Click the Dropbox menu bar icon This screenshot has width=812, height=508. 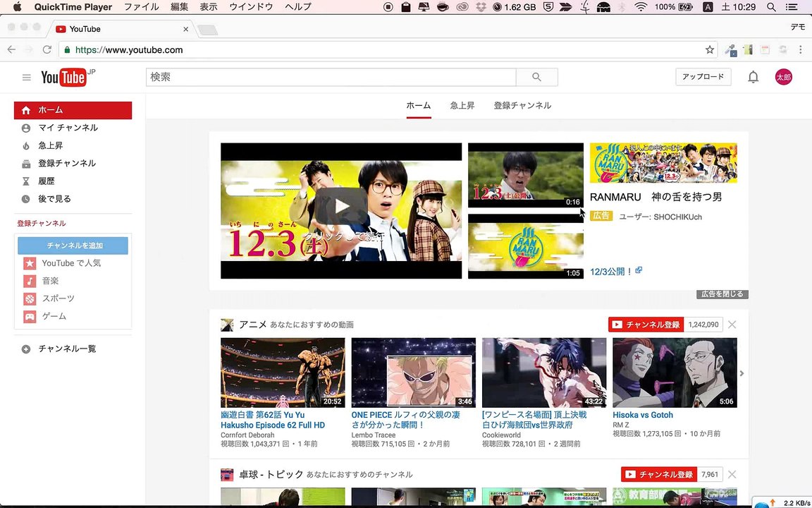[x=481, y=7]
